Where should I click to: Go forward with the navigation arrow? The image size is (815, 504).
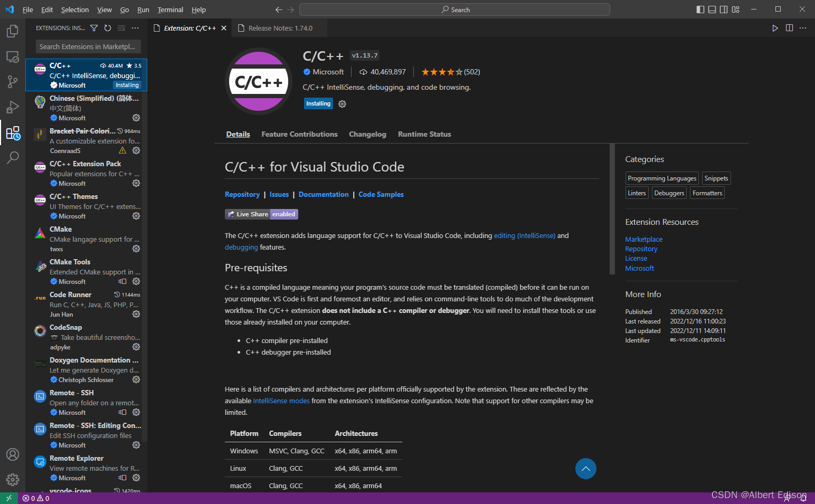(291, 9)
